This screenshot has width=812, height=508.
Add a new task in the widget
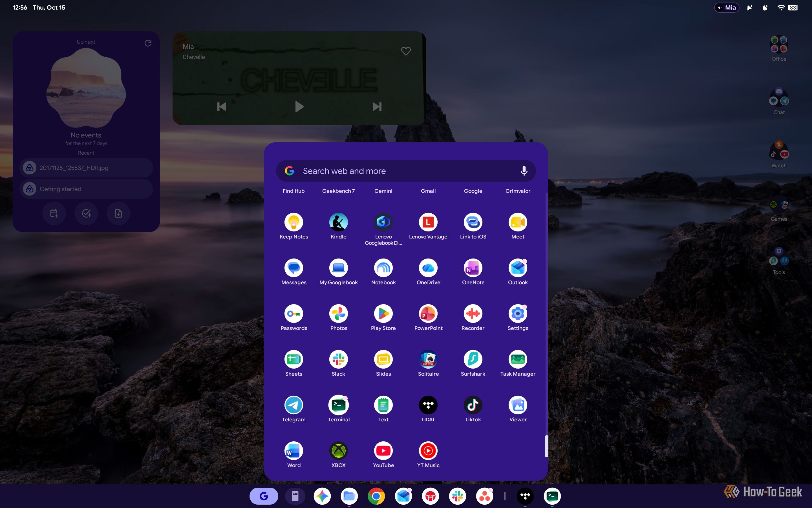86,213
